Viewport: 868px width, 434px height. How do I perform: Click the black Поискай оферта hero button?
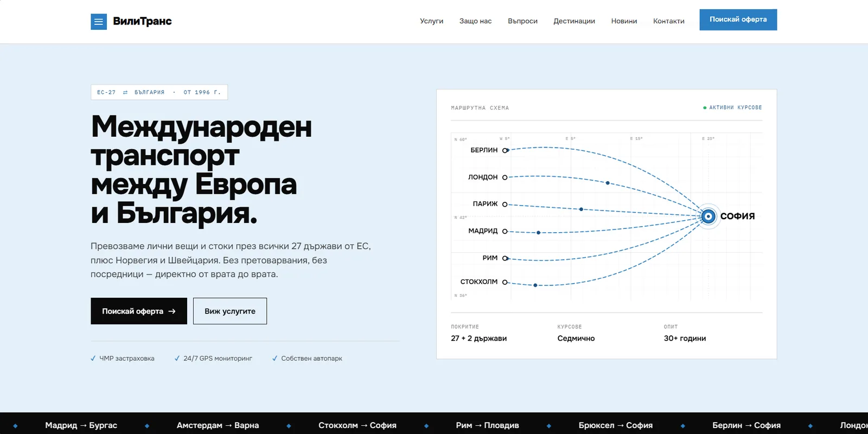139,311
